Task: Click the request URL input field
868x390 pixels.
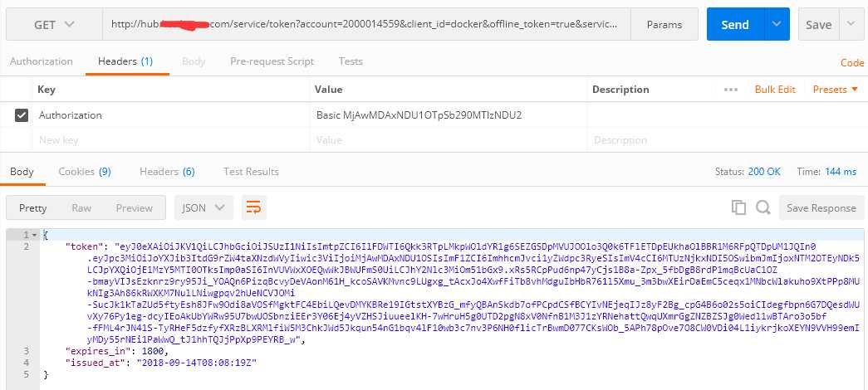Action: 365,25
